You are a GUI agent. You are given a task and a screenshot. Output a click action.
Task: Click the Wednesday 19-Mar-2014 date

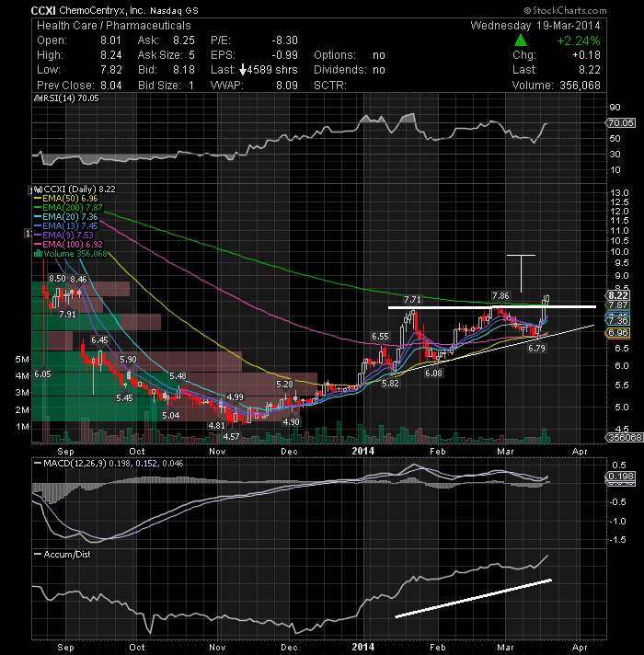(x=535, y=26)
